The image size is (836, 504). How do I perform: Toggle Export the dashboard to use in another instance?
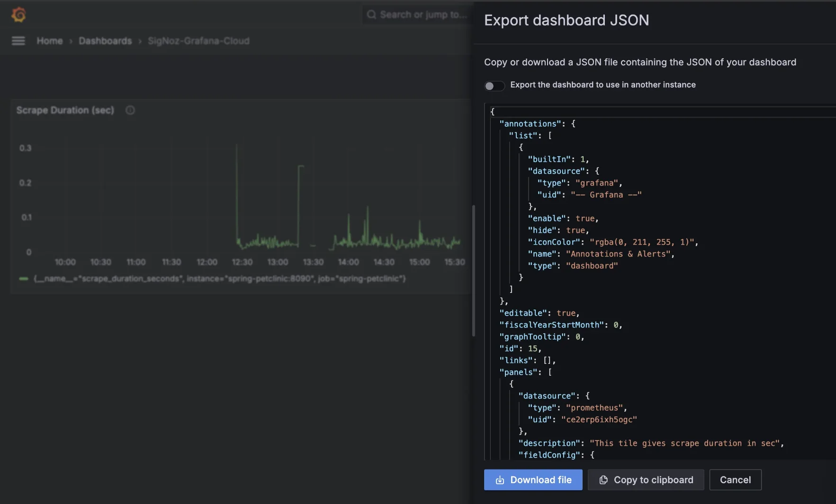point(494,86)
